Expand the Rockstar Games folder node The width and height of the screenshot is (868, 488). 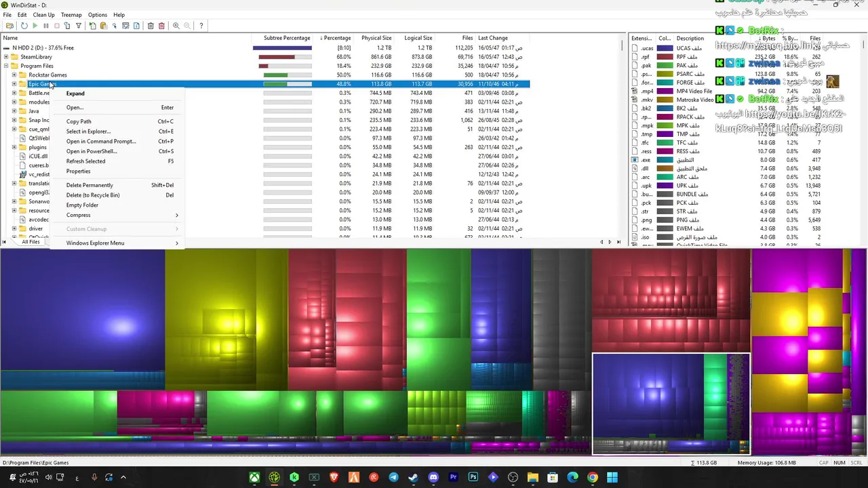14,75
